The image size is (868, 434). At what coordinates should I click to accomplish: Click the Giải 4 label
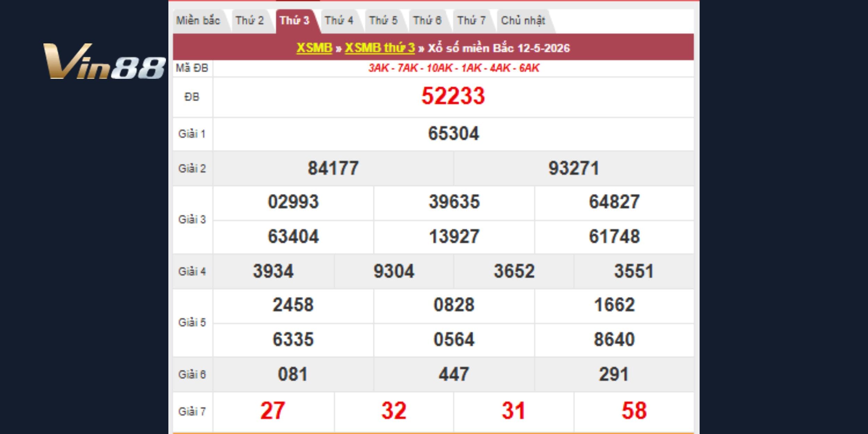(192, 272)
